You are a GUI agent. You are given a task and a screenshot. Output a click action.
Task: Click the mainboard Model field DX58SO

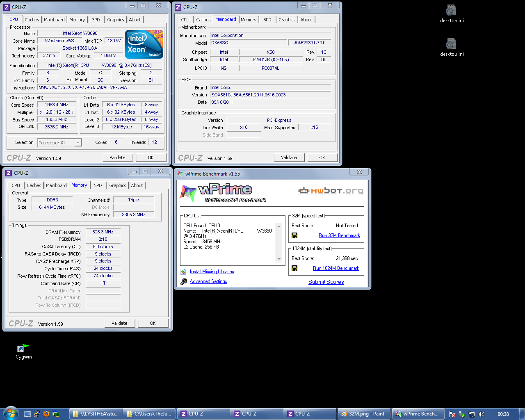point(249,43)
